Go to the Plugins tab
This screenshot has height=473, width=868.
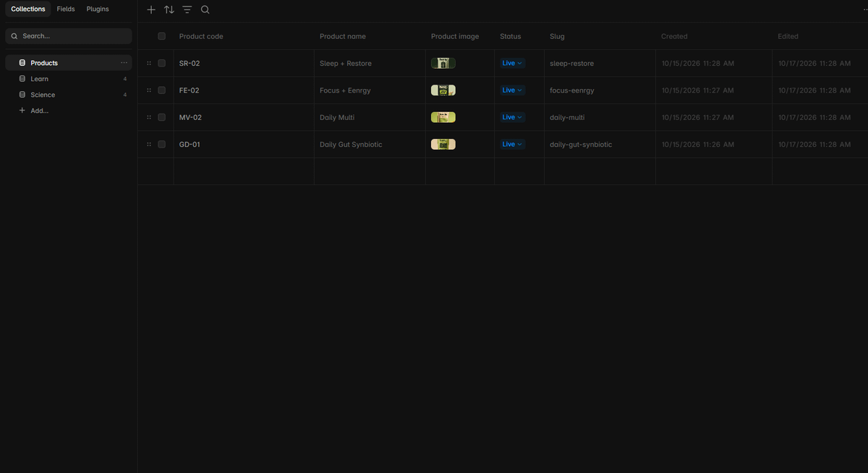98,9
